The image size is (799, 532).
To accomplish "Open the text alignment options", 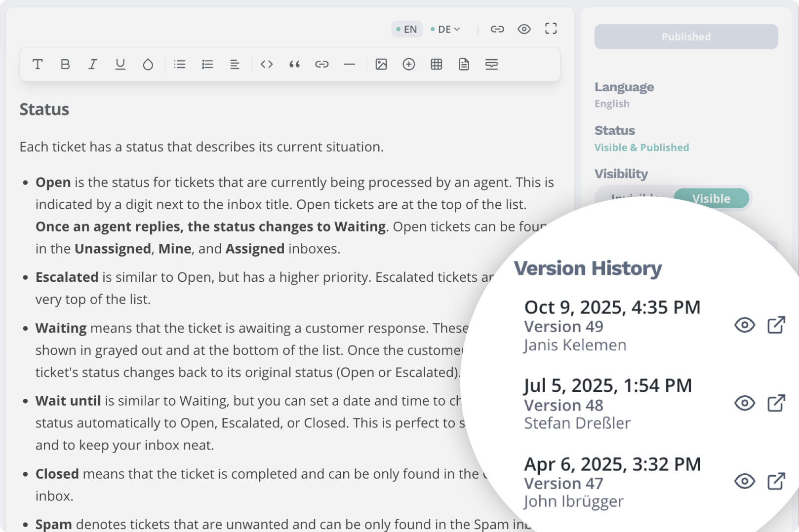I will [235, 64].
